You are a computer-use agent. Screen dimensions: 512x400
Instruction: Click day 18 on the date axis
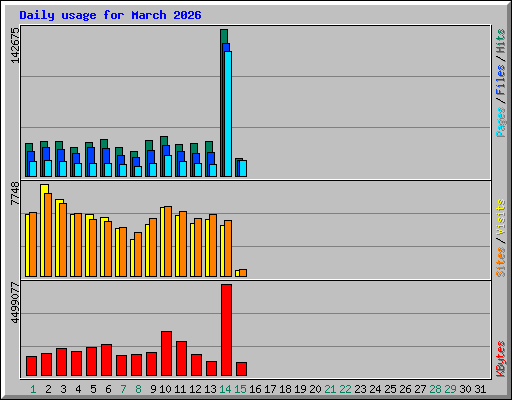point(285,389)
